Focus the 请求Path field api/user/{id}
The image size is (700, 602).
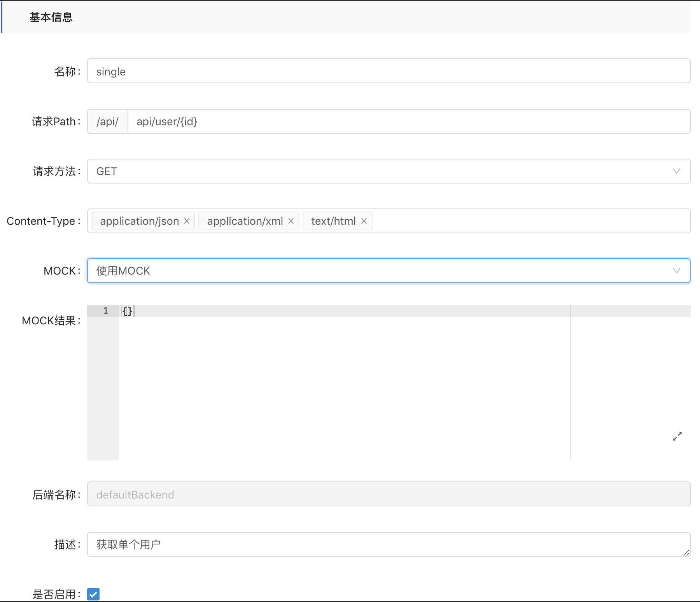point(408,121)
